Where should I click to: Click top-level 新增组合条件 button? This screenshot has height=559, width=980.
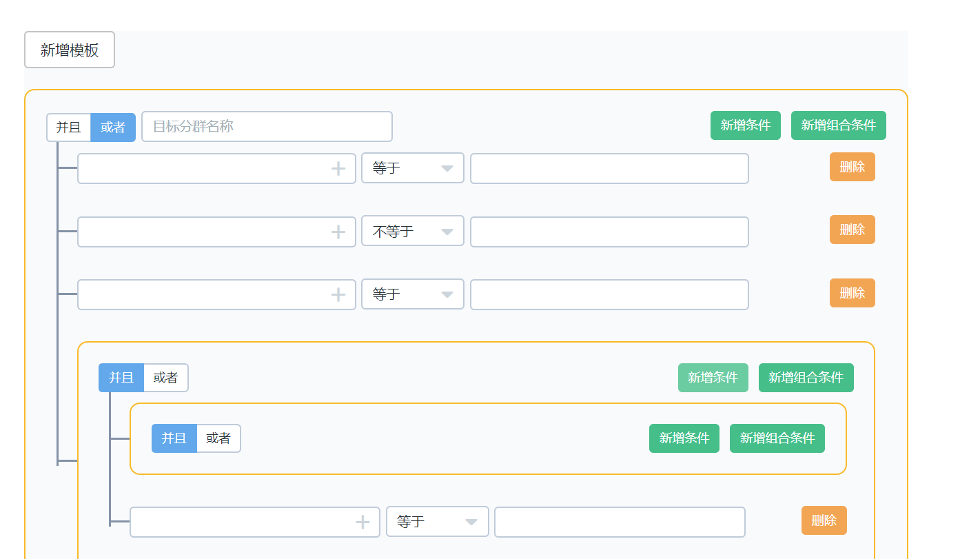coord(838,125)
